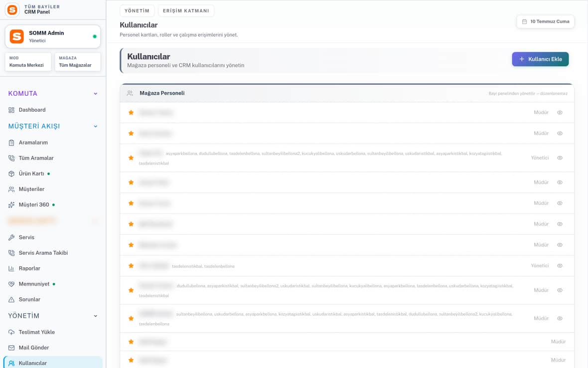This screenshot has width=588, height=368.
Task: Toggle eye icon on the seventh personnel row
Action: [x=560, y=245]
